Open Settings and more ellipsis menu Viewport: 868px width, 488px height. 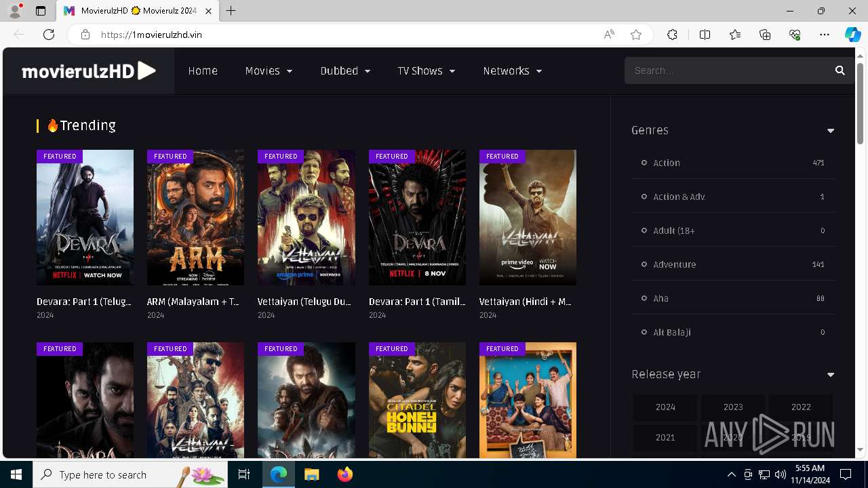825,35
